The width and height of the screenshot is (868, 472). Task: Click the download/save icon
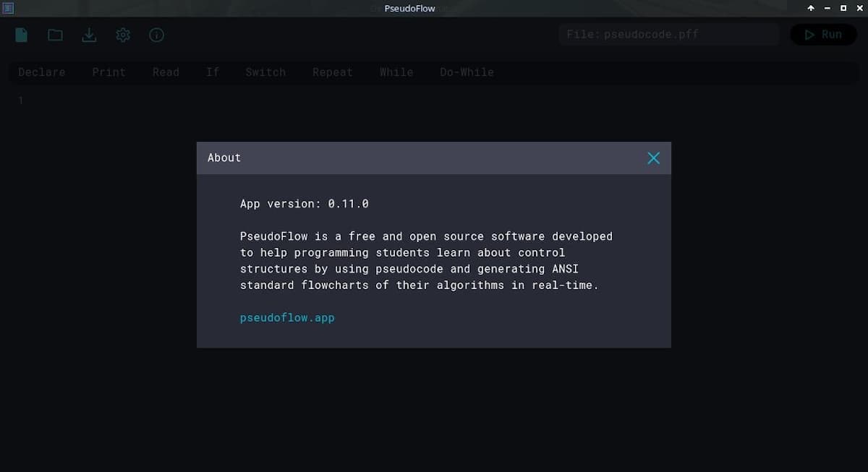coord(89,35)
